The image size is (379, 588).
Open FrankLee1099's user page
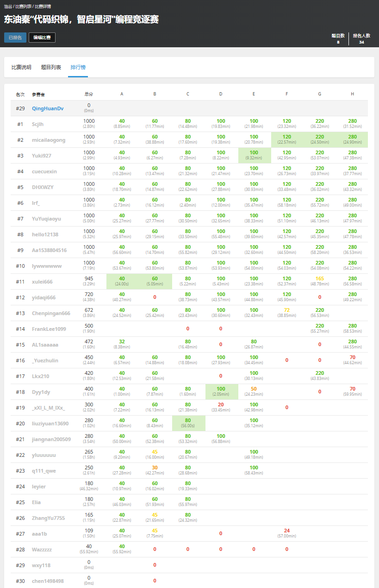point(49,329)
